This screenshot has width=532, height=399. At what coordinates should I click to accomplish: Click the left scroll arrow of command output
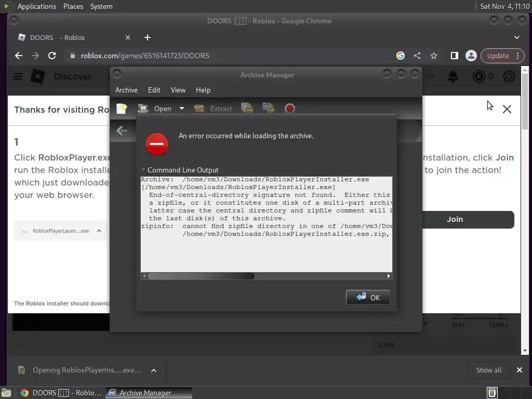(144, 276)
